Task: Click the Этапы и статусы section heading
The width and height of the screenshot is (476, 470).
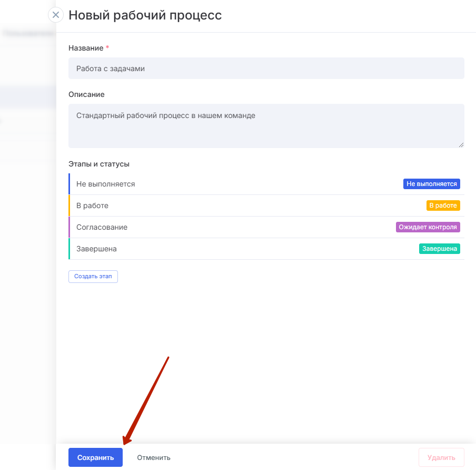Action: click(x=99, y=164)
